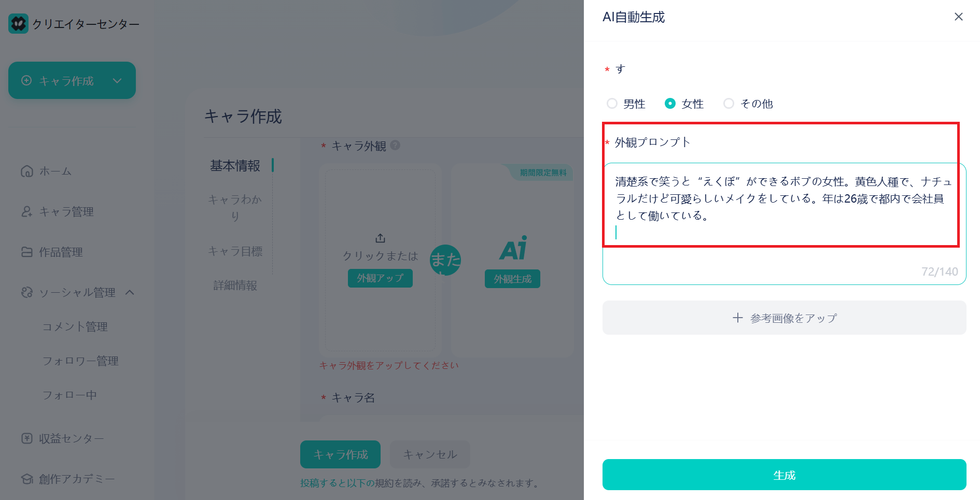
Task: Open 作品管理 from the sidebar
Action: 27,252
